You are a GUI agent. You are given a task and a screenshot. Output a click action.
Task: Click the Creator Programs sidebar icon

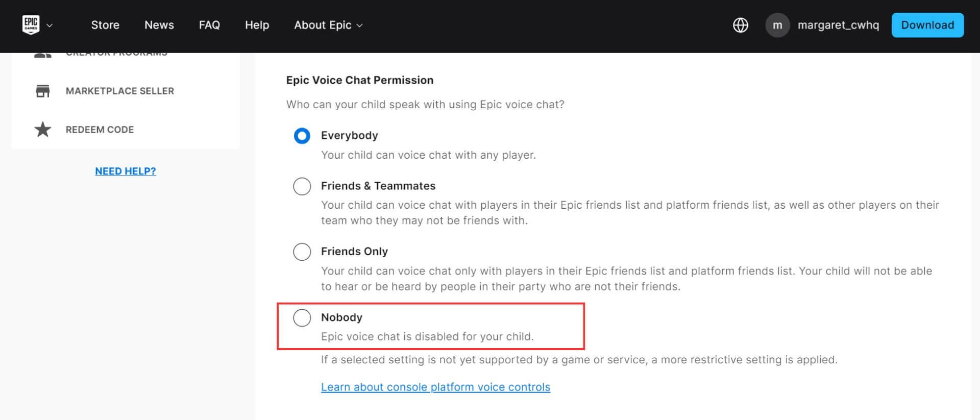coord(43,55)
